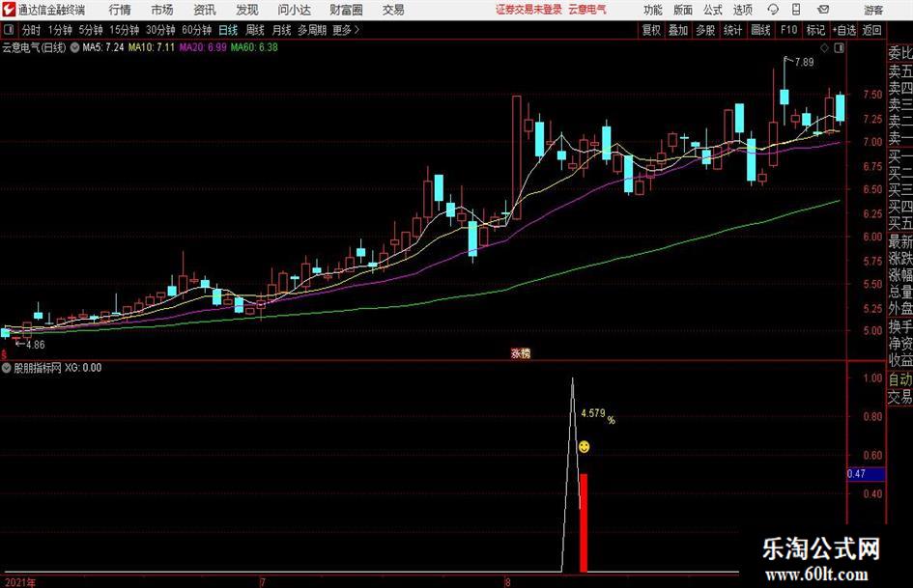The image size is (913, 588).
Task: Add stock with the +自选 button
Action: point(844,30)
